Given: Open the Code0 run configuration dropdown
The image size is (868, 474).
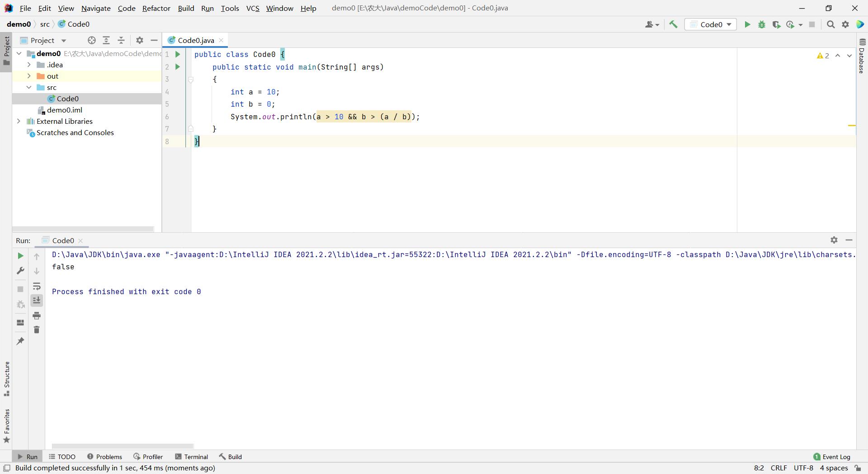Looking at the screenshot, I should [x=711, y=24].
